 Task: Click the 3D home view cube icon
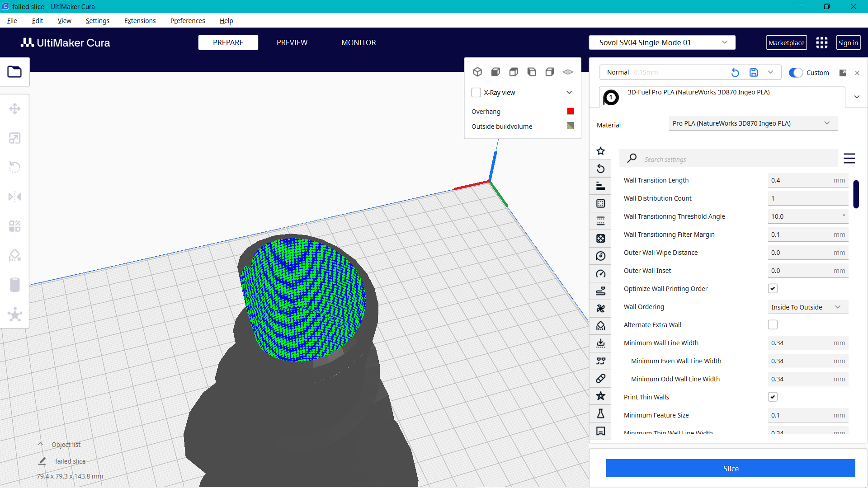pyautogui.click(x=477, y=72)
